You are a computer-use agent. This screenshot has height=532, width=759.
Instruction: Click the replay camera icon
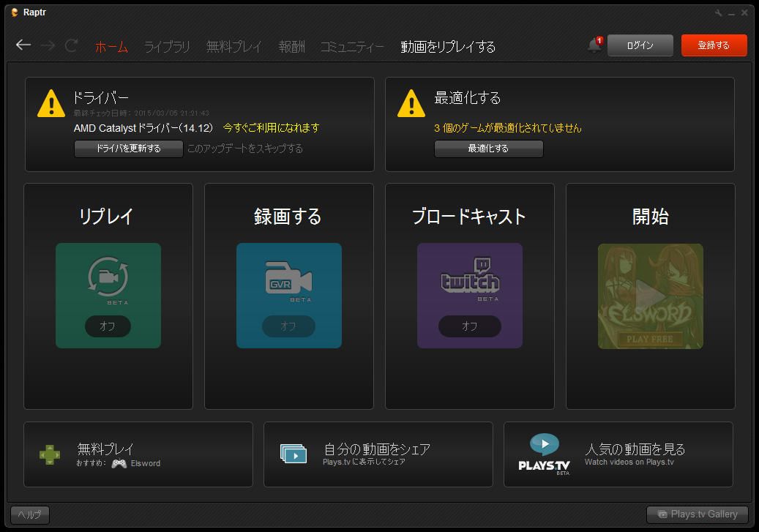pyautogui.click(x=108, y=277)
